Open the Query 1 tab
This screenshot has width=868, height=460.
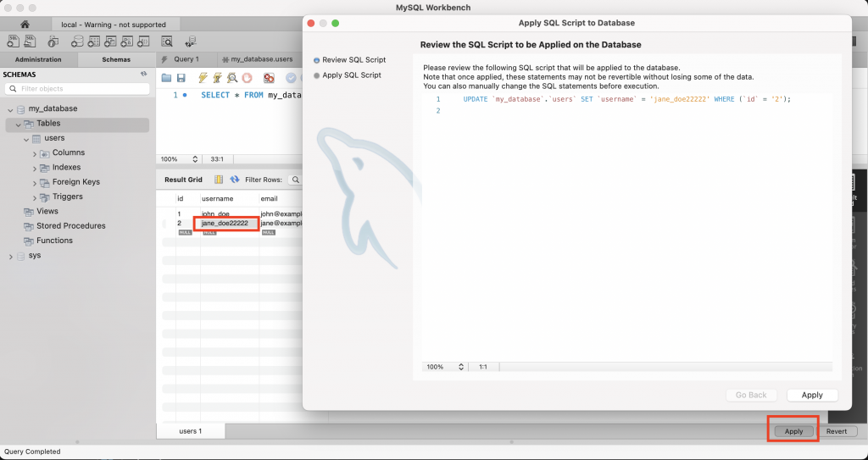click(x=186, y=59)
